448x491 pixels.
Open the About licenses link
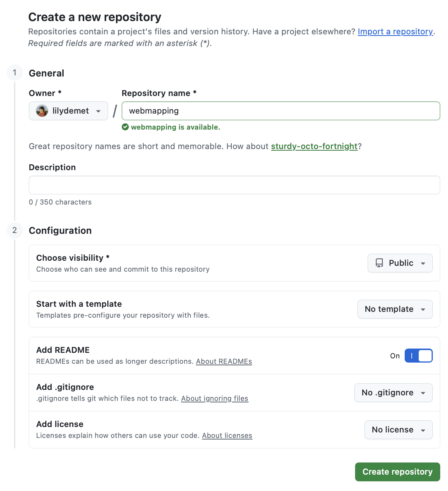[x=227, y=436]
